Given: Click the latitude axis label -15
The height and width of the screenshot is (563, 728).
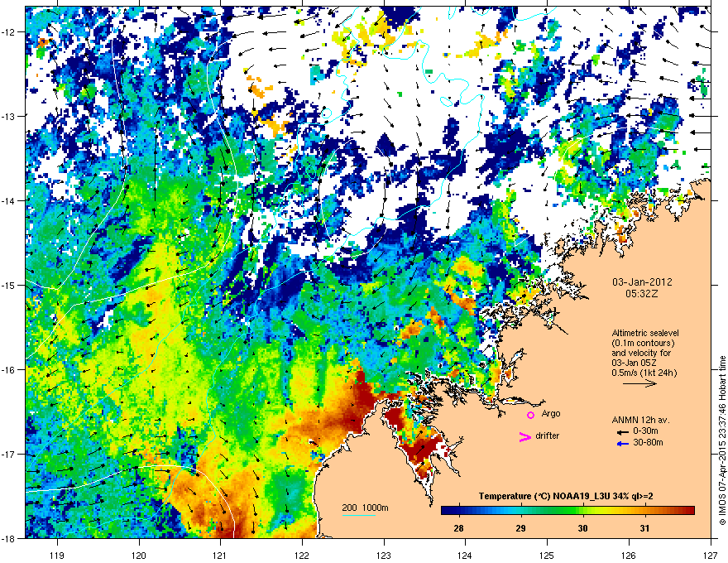Looking at the screenshot, I should point(8,285).
